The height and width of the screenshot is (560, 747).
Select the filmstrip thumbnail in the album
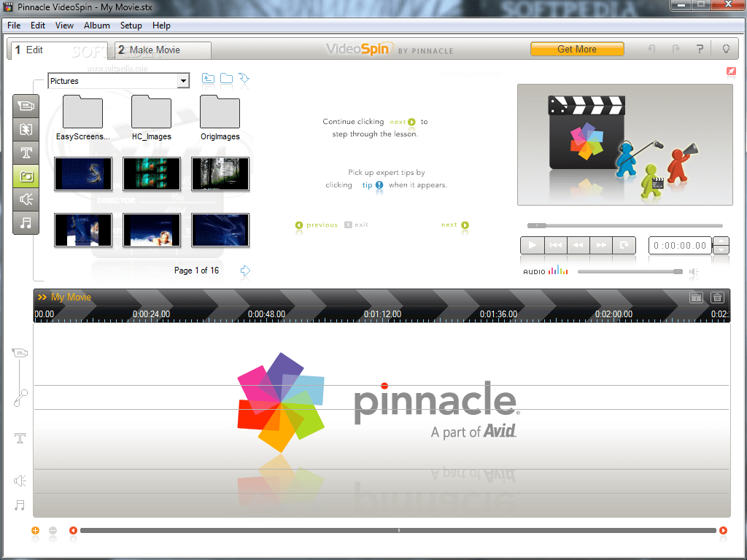(151, 174)
